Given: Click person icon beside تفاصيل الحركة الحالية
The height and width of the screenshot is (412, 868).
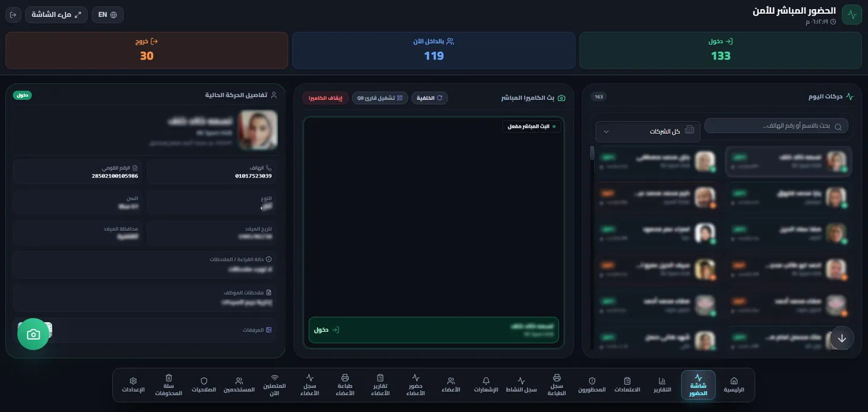Looking at the screenshot, I should coord(274,95).
